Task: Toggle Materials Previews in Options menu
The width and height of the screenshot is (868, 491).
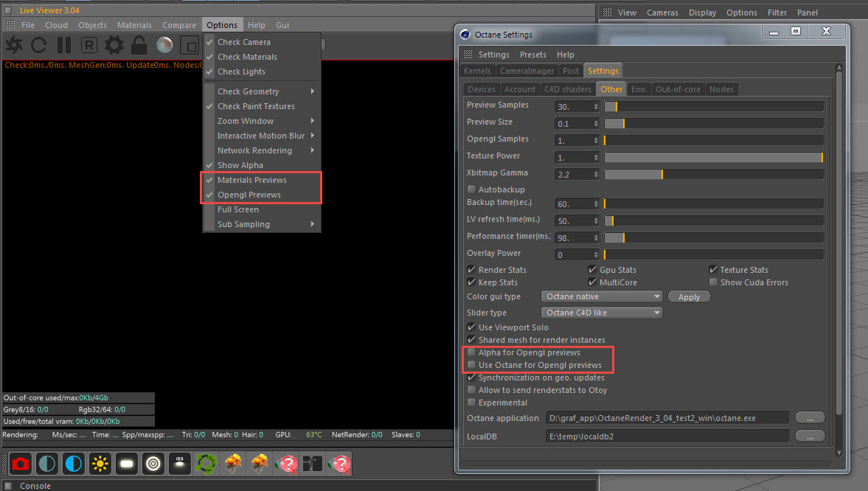Action: (x=263, y=180)
